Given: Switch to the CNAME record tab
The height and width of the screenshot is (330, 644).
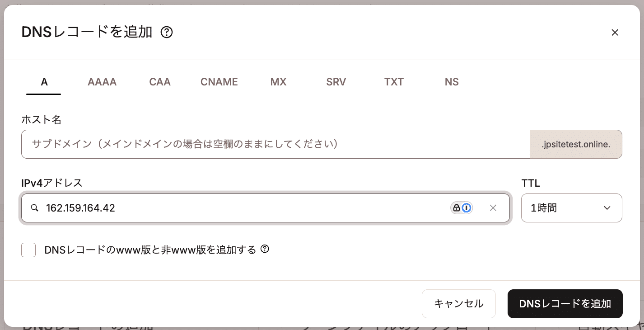Looking at the screenshot, I should [219, 82].
